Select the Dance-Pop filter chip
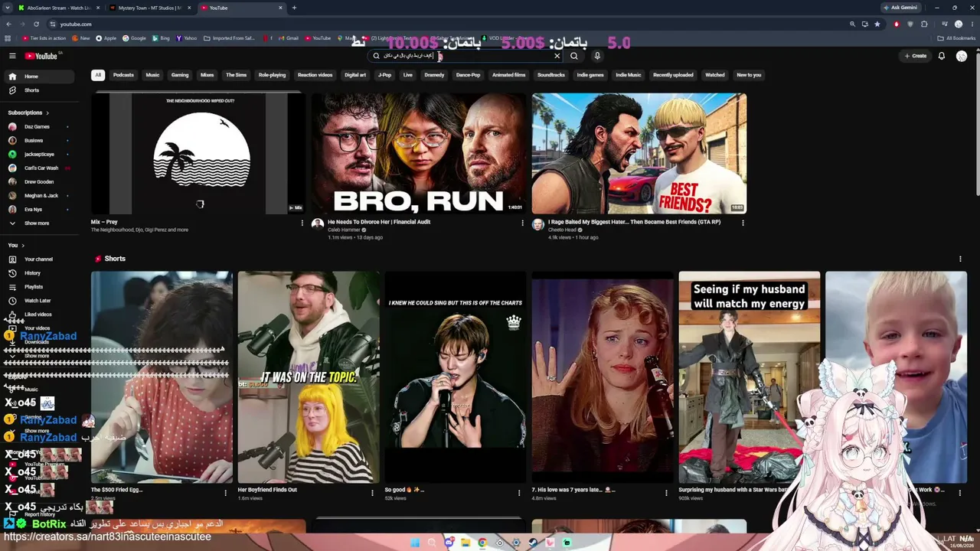Image resolution: width=980 pixels, height=551 pixels. [x=468, y=75]
